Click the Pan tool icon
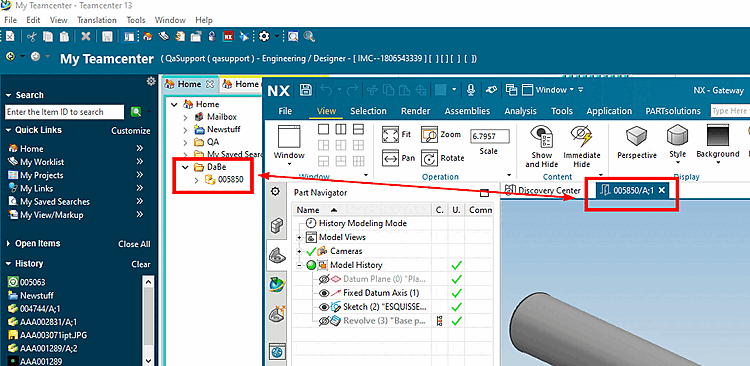The image size is (750, 366). (x=390, y=158)
